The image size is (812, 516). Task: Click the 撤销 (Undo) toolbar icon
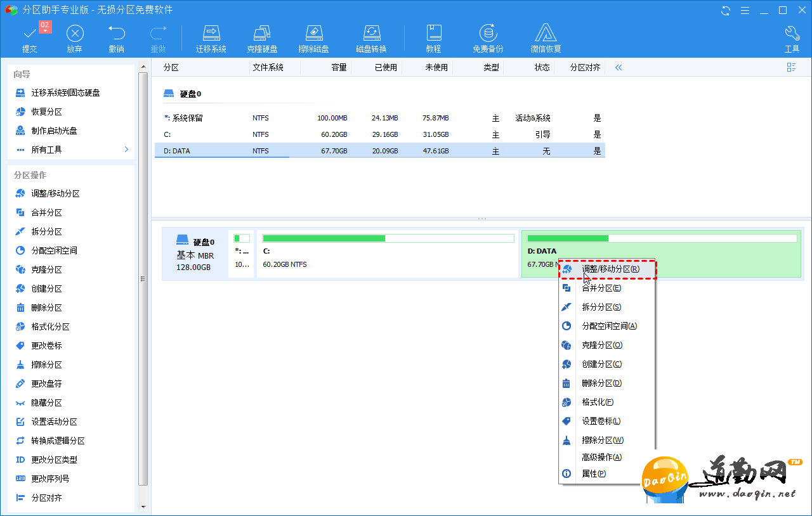click(x=116, y=39)
